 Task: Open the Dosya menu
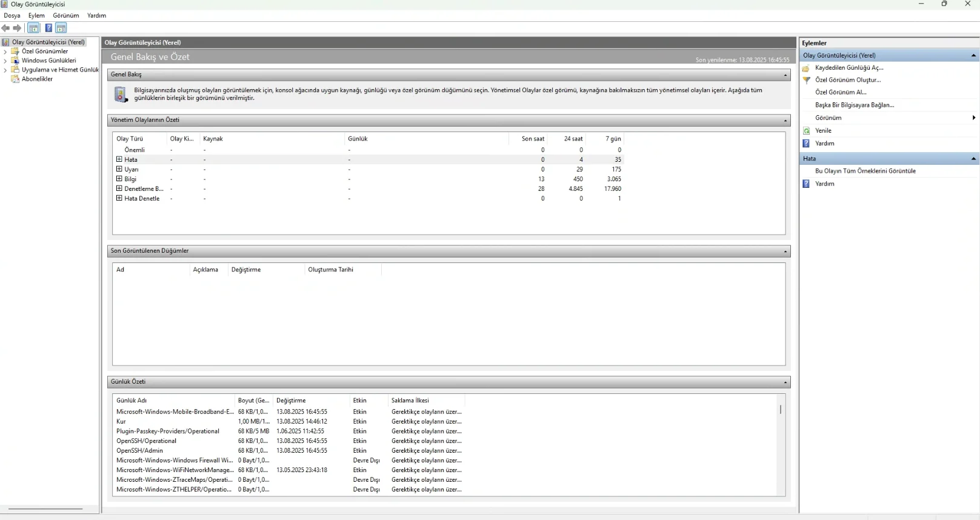[x=12, y=16]
